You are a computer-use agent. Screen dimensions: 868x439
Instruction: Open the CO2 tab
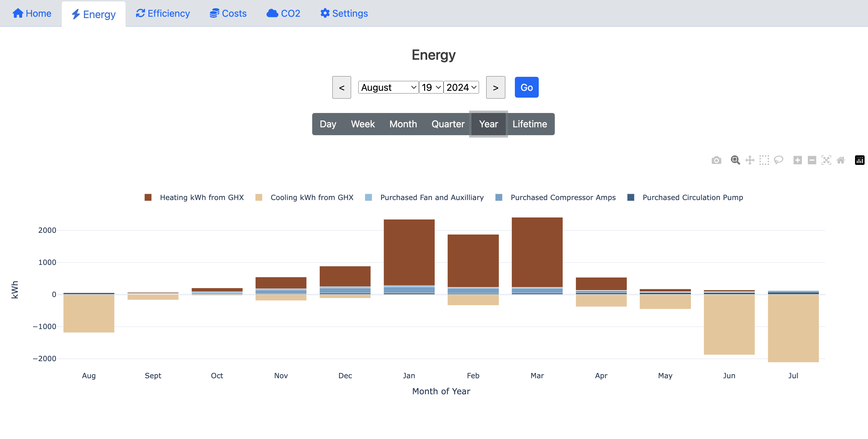283,13
